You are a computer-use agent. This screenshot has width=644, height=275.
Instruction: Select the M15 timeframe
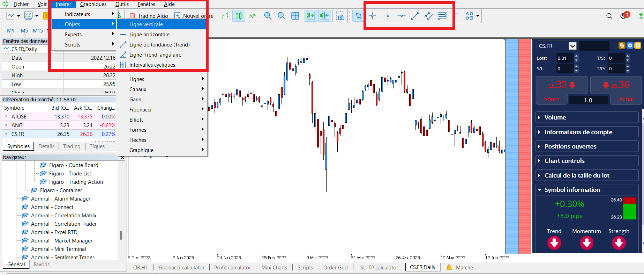(38, 31)
